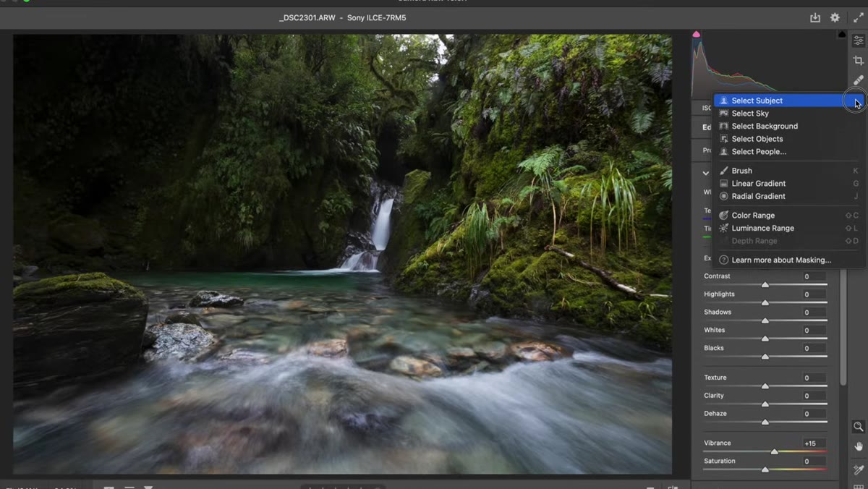Viewport: 868px width, 489px height.
Task: Click the _DSC2301.ARW filename title
Action: pyautogui.click(x=308, y=17)
